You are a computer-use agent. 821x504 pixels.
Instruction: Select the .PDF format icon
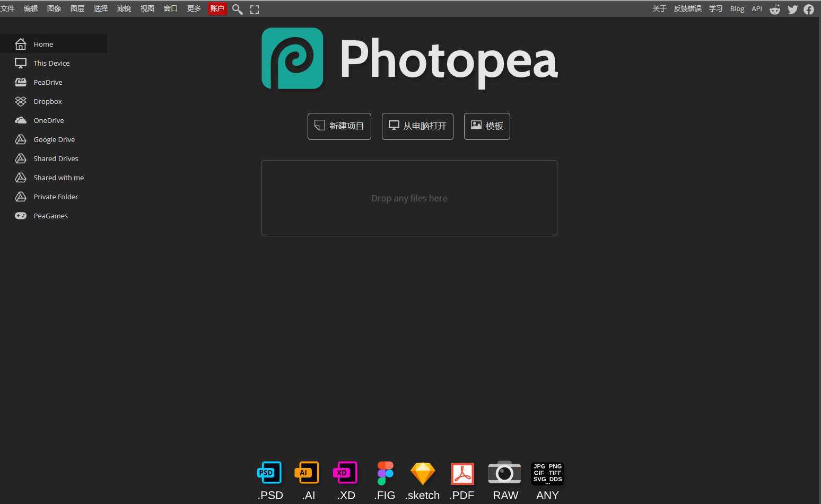coord(462,472)
